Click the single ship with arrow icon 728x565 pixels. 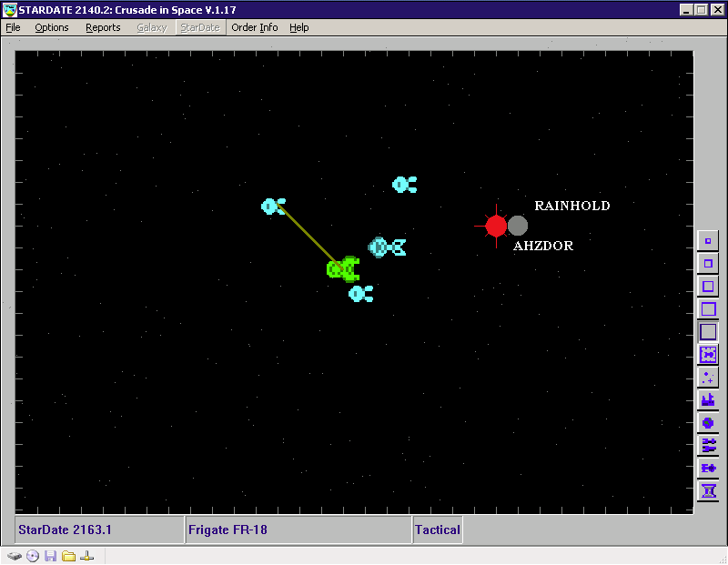(708, 469)
